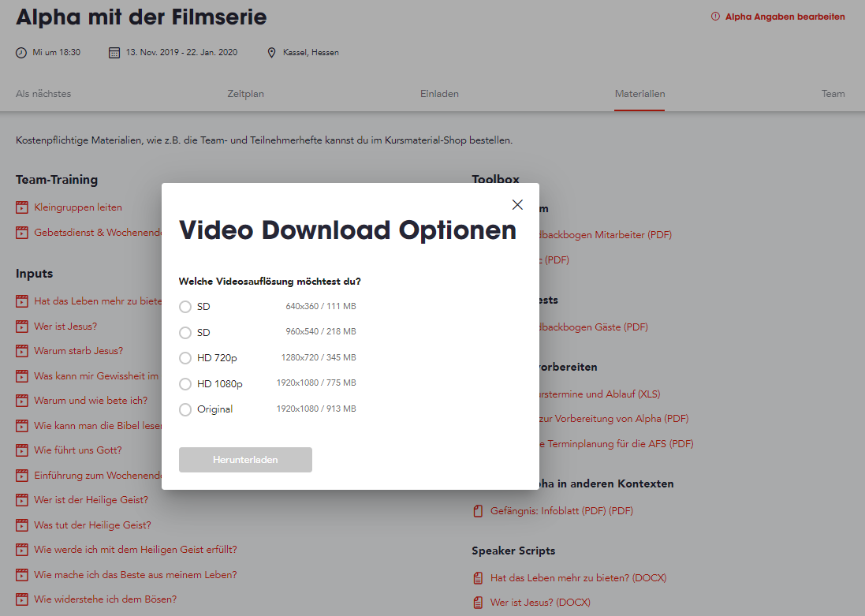Open Wer ist Jesus? input video link

pos(65,327)
